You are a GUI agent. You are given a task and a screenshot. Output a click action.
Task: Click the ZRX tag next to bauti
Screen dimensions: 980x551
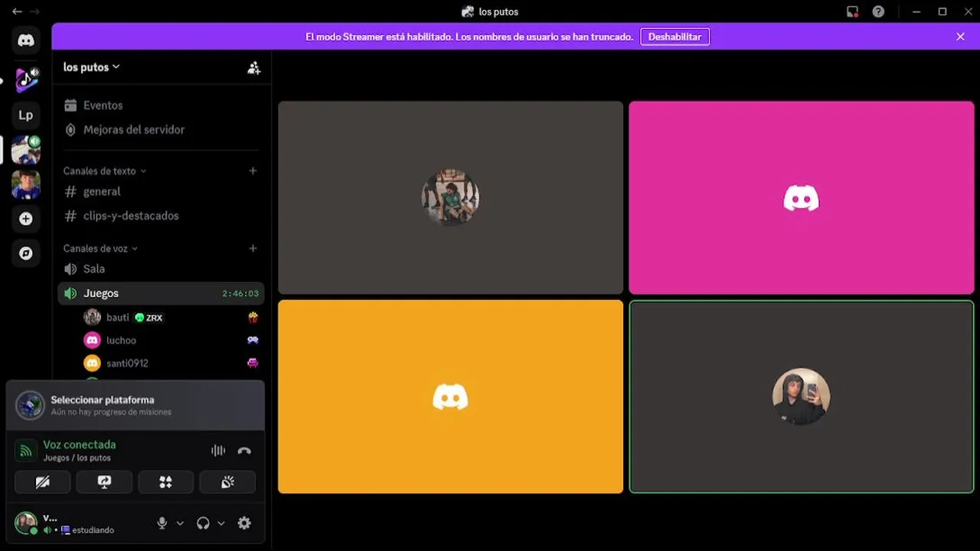pos(149,317)
